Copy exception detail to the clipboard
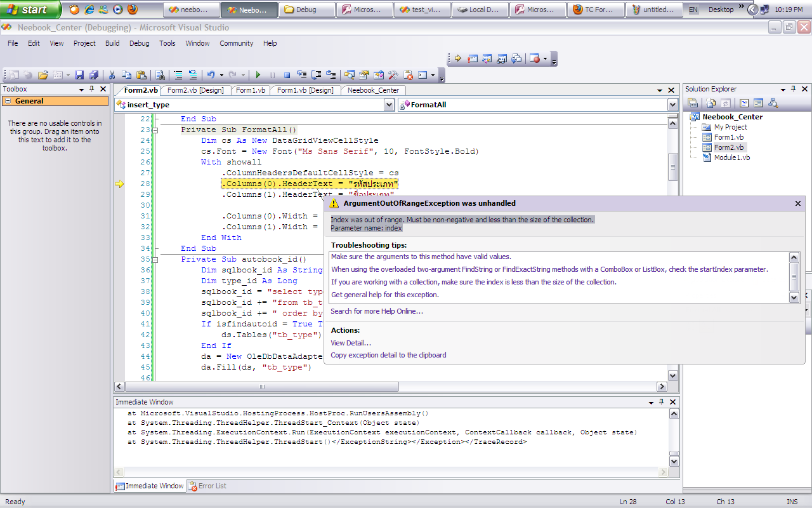 [388, 355]
